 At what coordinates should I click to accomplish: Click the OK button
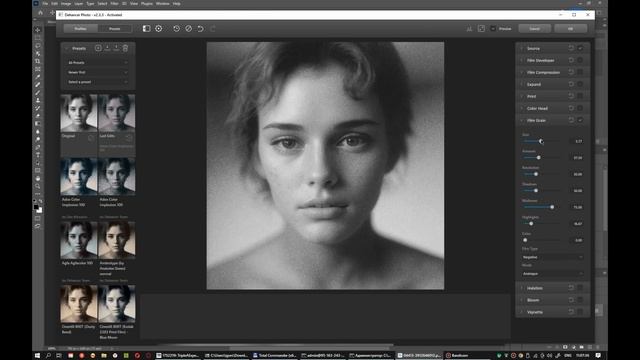(x=570, y=29)
